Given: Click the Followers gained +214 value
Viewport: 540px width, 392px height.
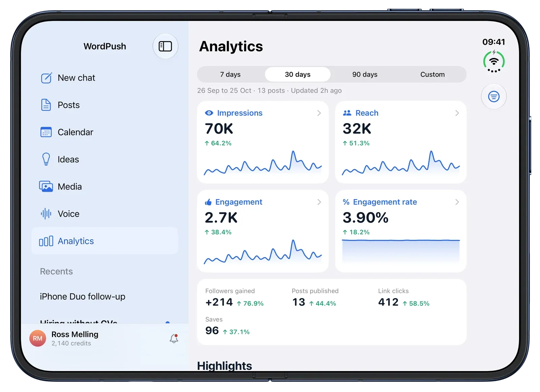Looking at the screenshot, I should 219,302.
